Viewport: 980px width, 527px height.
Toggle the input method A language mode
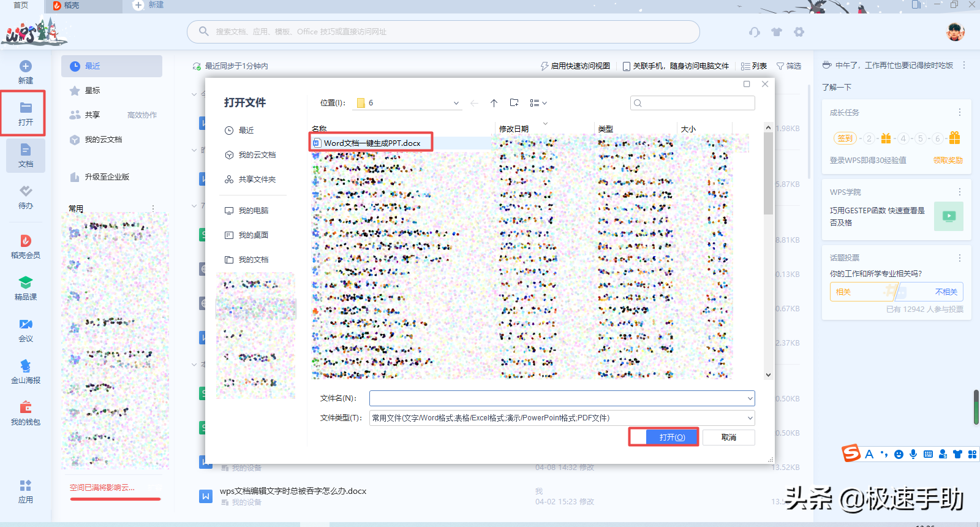click(869, 454)
